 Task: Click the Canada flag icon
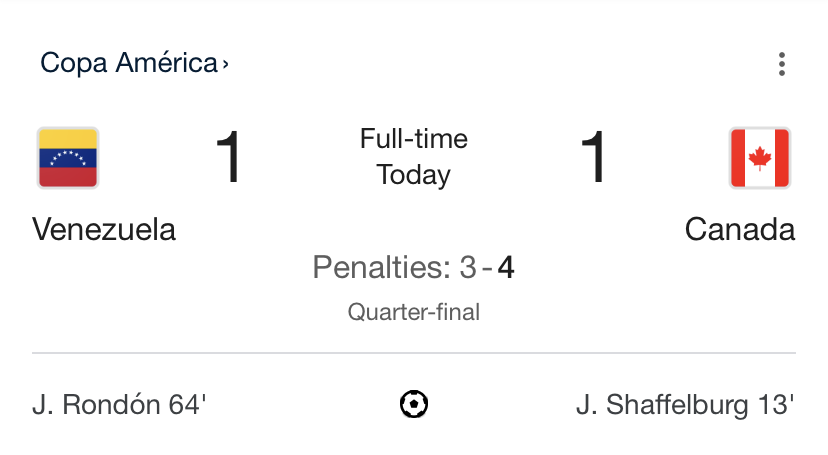click(760, 158)
